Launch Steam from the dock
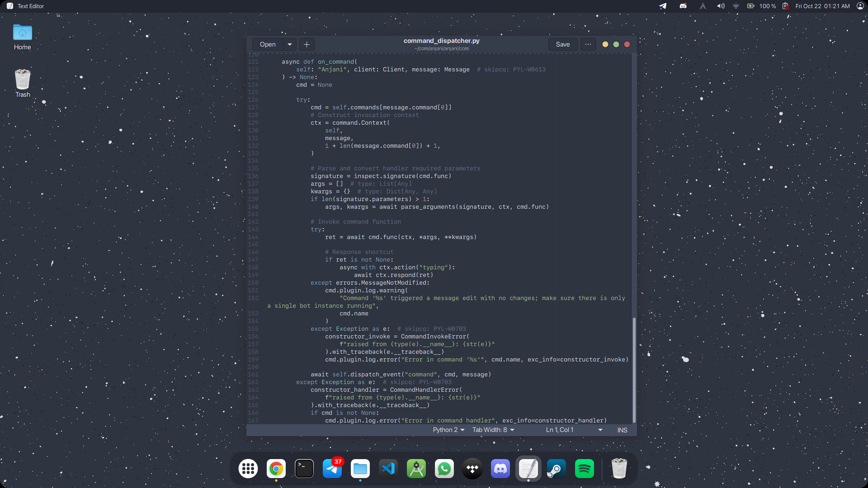Image resolution: width=868 pixels, height=488 pixels. coord(556,469)
